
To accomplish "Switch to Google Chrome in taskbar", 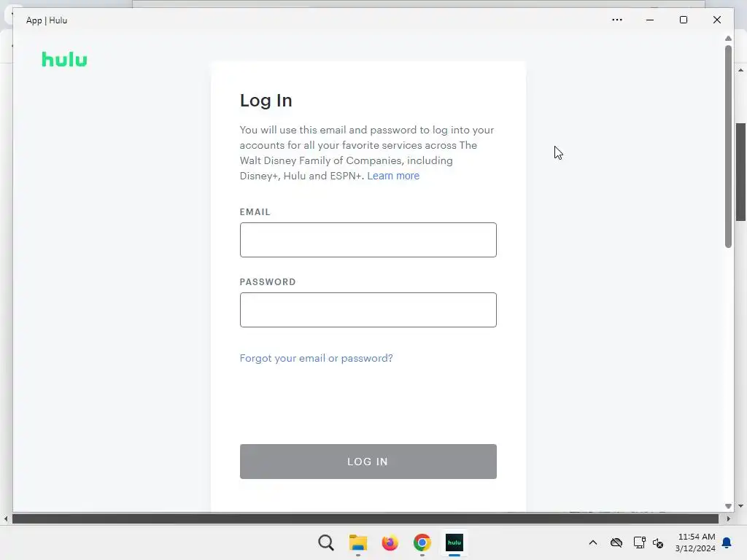I will pyautogui.click(x=422, y=542).
